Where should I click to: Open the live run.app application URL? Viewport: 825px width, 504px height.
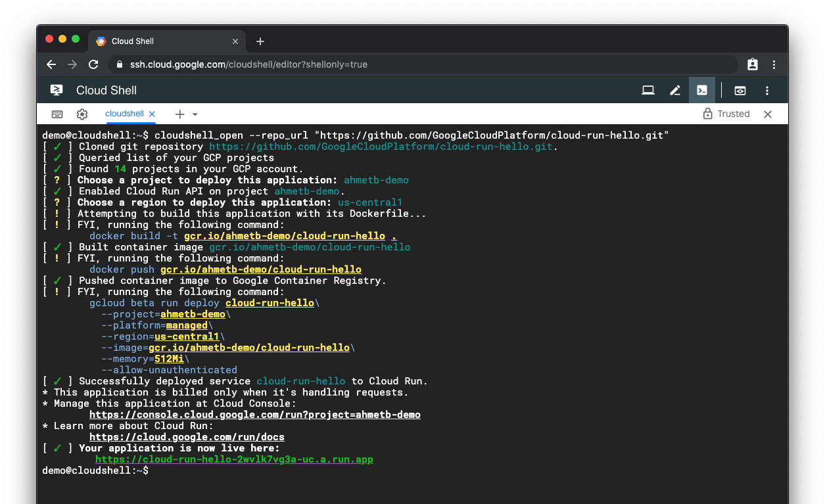pos(234,459)
